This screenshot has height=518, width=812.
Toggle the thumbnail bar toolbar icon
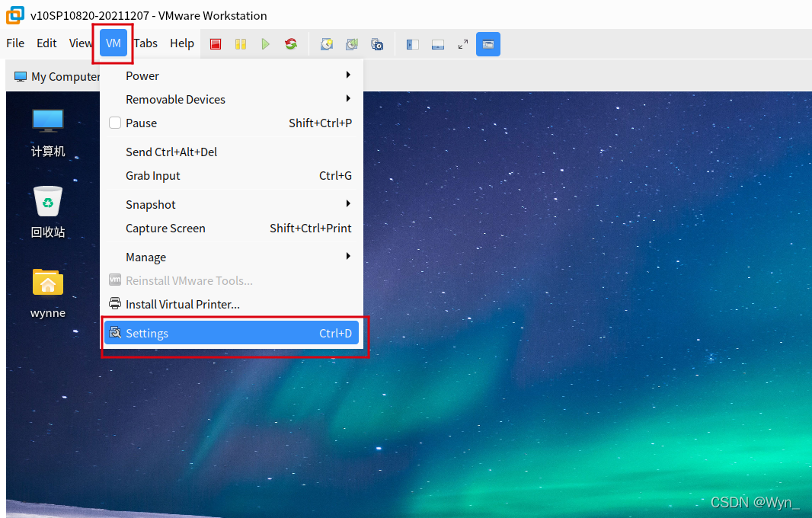(x=438, y=44)
